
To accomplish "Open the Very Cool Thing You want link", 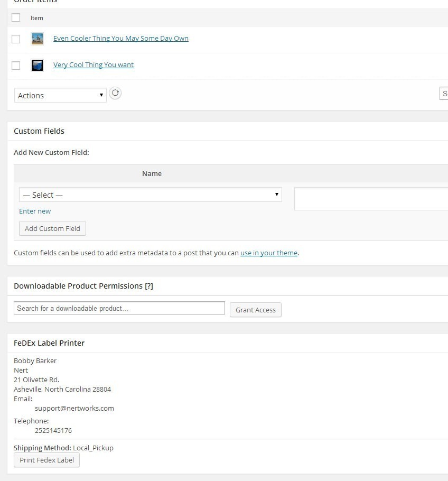I will (94, 65).
